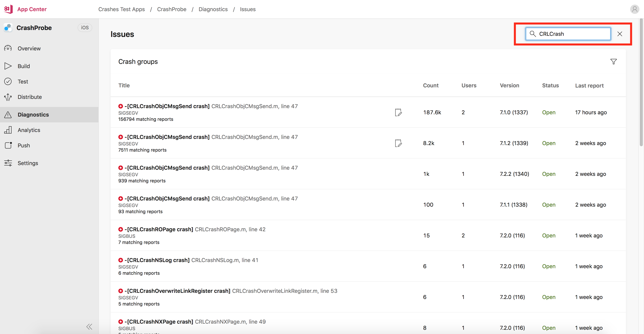Image resolution: width=644 pixels, height=334 pixels.
Task: Click the note icon next to 187.6k crash
Action: click(x=398, y=112)
